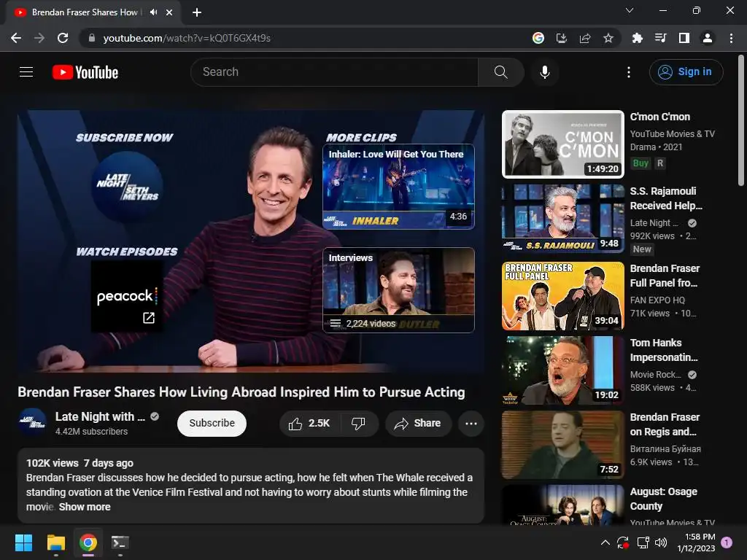Click the address bar URL
Viewport: 747px width, 560px height.
click(187, 38)
